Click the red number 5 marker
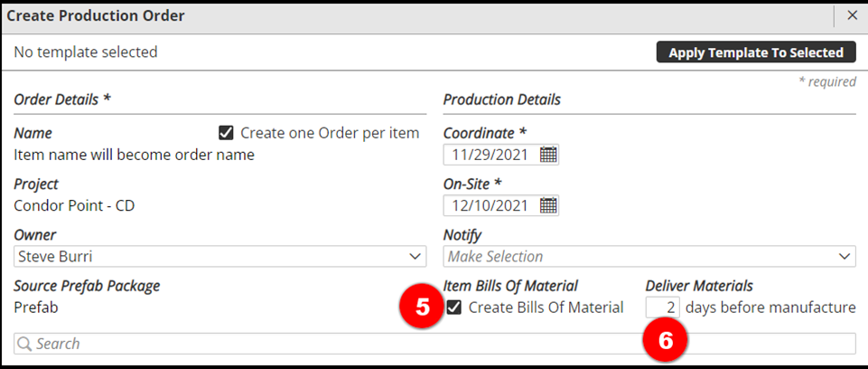The height and width of the screenshot is (369, 868). tap(422, 307)
